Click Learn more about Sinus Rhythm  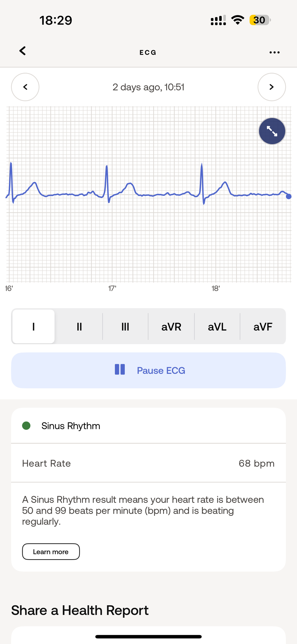tap(51, 551)
